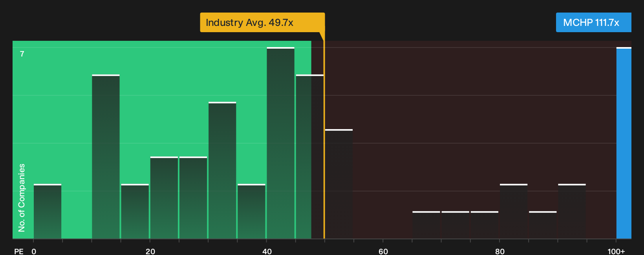The height and width of the screenshot is (255, 644).
Task: Click the bar at PE 90-95
Action: pos(572,211)
